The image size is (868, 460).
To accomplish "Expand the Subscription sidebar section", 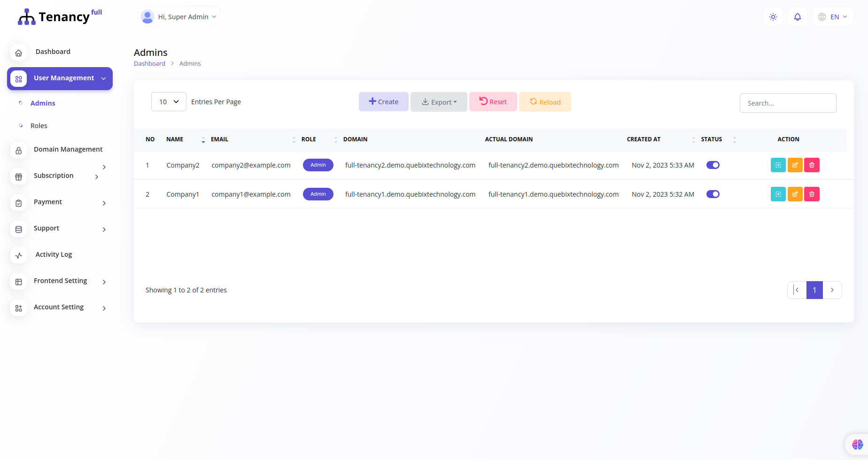I will point(54,176).
